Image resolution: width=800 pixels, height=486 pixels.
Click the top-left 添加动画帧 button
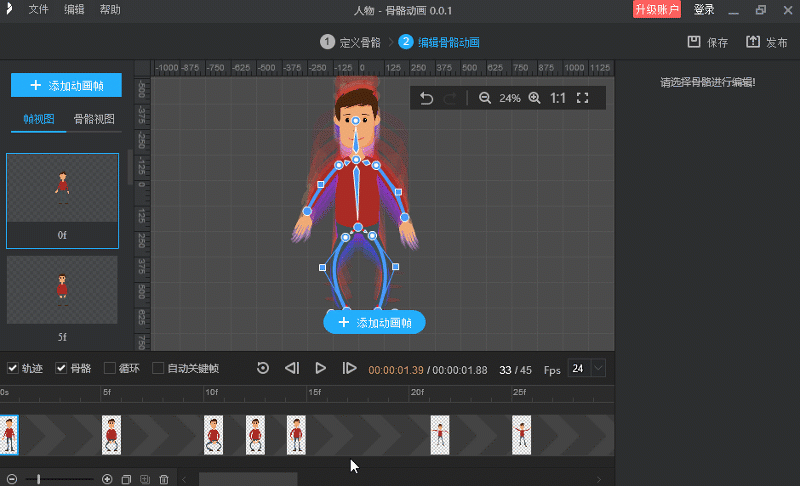click(66, 85)
